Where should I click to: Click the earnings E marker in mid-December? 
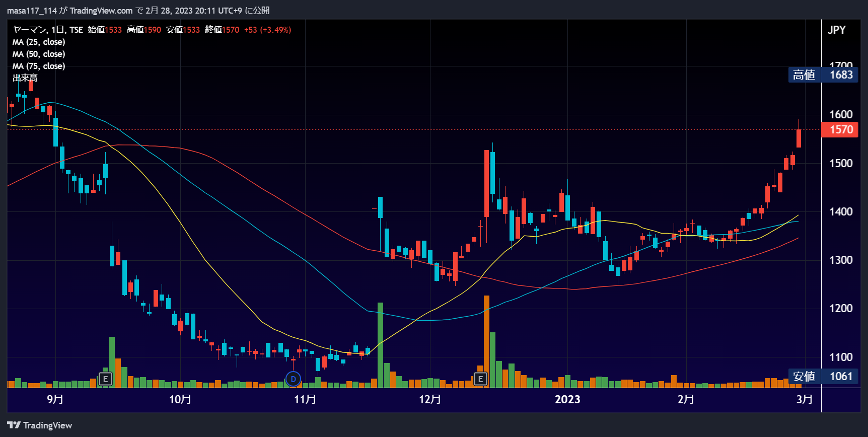(x=480, y=379)
